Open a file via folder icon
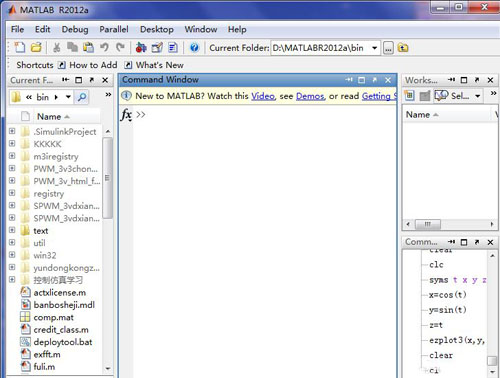 [36, 48]
